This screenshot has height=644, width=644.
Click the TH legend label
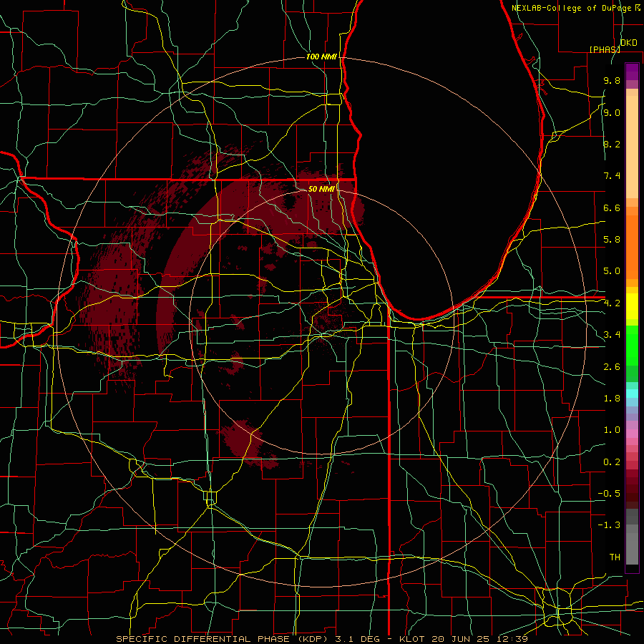coord(615,557)
